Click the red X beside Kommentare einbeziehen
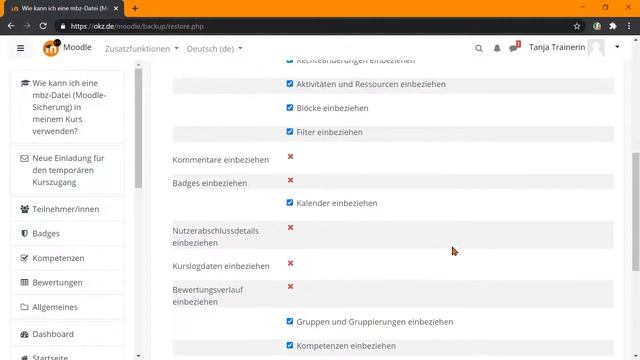 (290, 156)
